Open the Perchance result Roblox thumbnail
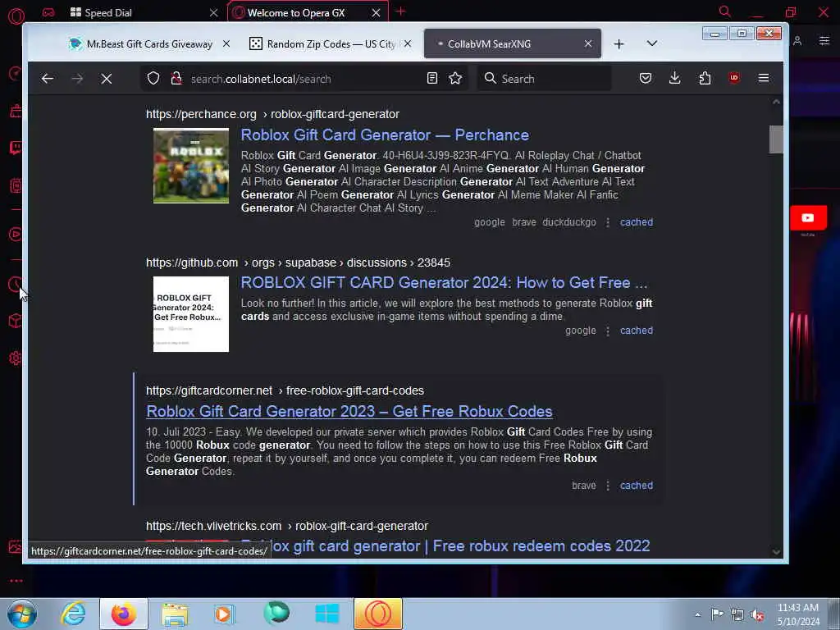The width and height of the screenshot is (840, 630). (x=190, y=166)
